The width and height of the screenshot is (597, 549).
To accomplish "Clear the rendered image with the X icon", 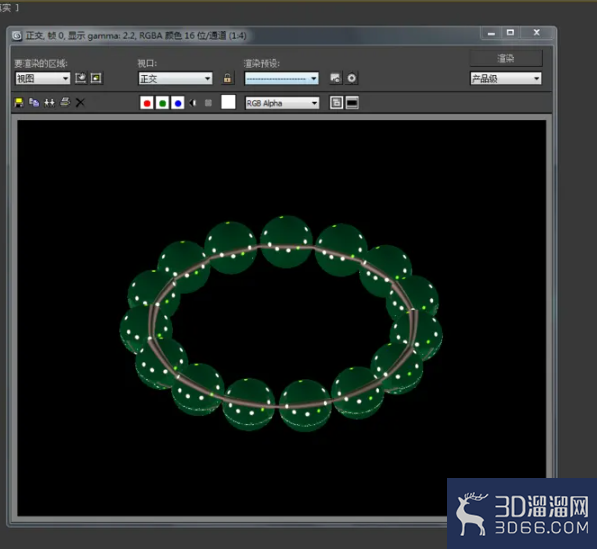I will coord(80,102).
